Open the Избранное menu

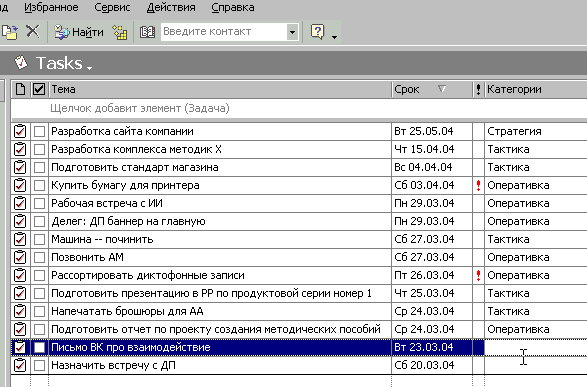[51, 7]
